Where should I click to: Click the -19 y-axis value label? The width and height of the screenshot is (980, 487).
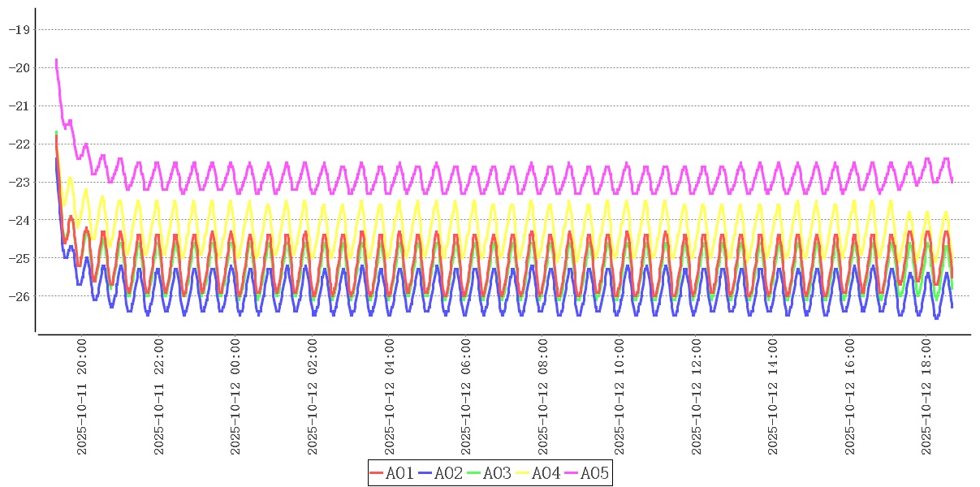(18, 29)
